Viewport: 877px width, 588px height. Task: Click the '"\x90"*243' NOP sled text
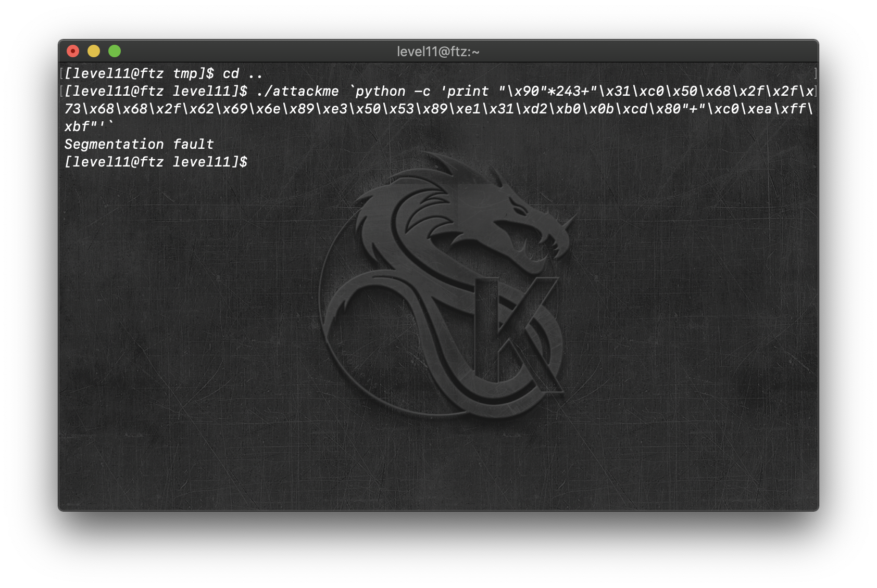[x=540, y=92]
